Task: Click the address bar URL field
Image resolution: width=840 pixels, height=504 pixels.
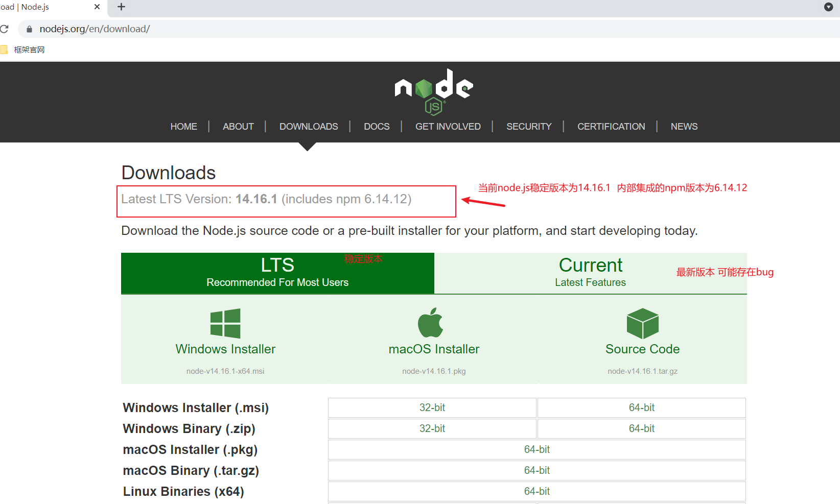Action: point(95,29)
